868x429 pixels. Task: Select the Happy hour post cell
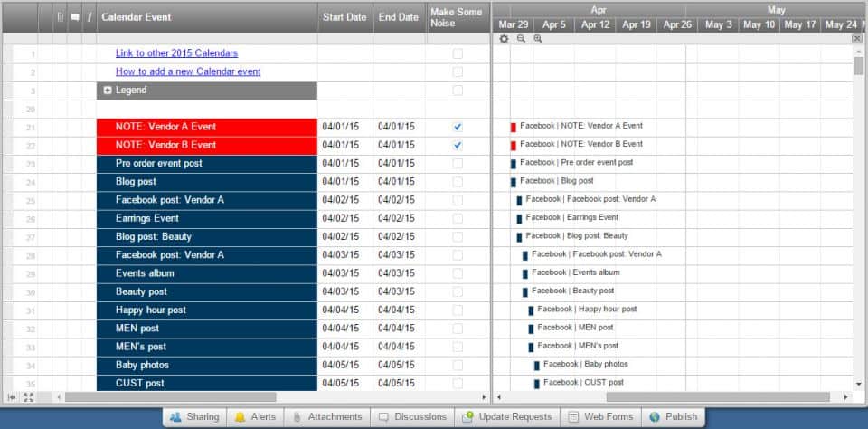pyautogui.click(x=207, y=310)
